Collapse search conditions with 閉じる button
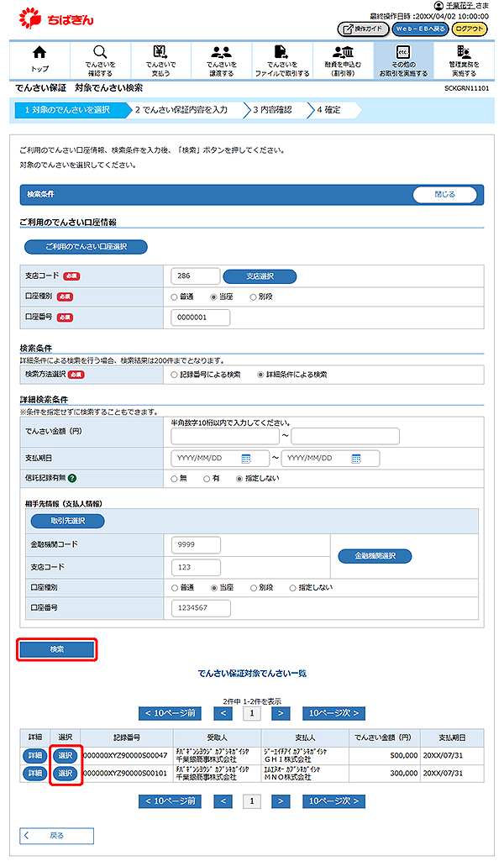Viewport: 504px width, 866px height. click(444, 194)
